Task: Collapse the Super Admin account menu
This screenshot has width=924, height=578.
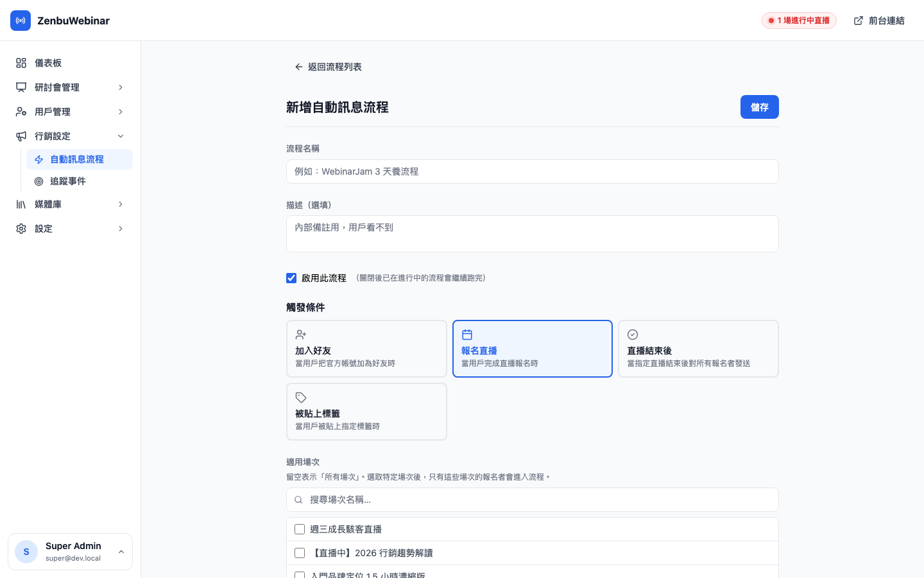Action: [x=121, y=552]
